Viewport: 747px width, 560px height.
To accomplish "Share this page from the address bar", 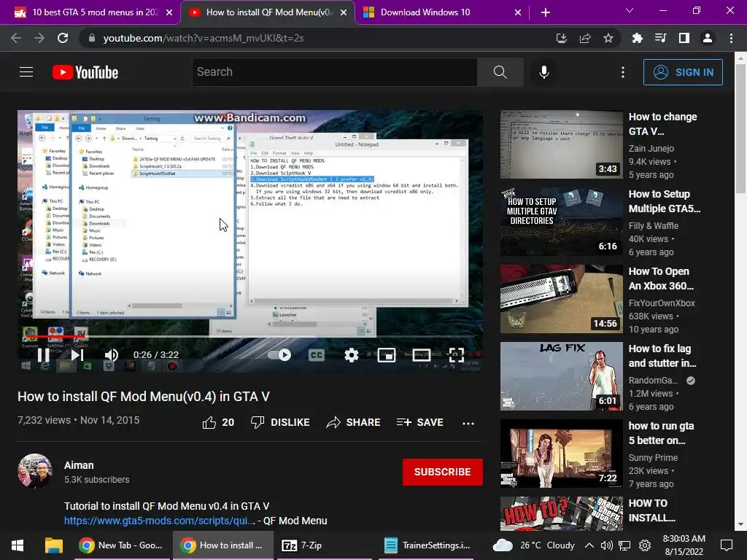I will pyautogui.click(x=585, y=38).
